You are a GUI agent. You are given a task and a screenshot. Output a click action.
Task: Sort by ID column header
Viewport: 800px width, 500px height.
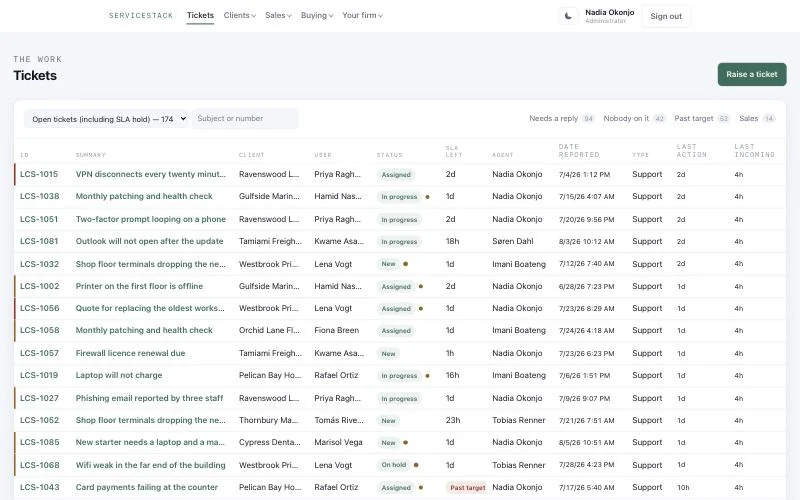coord(24,155)
